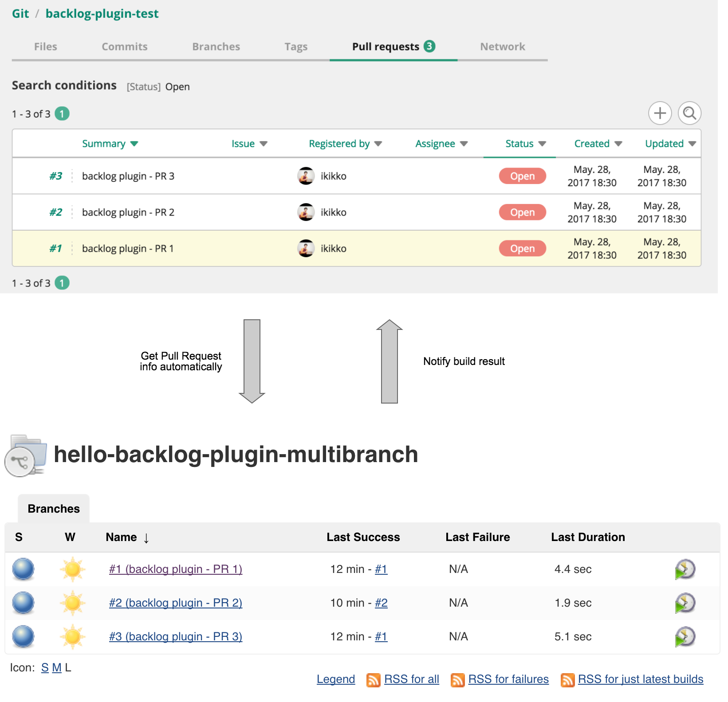Viewport: 728px width, 702px height.
Task: Set icon size to S
Action: coord(45,668)
